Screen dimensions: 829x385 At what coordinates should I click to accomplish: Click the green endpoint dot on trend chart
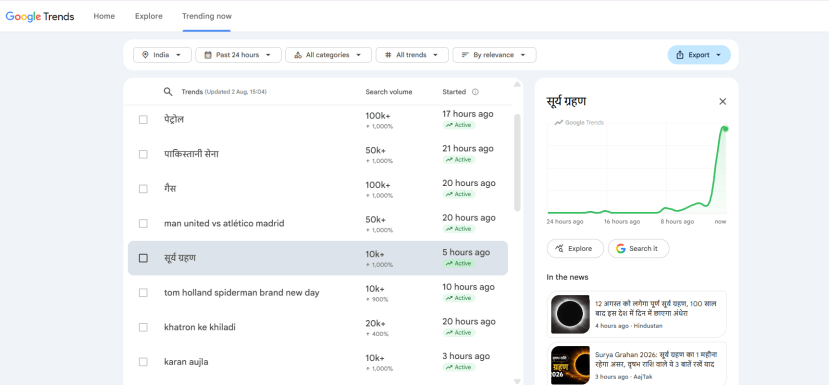(725, 129)
